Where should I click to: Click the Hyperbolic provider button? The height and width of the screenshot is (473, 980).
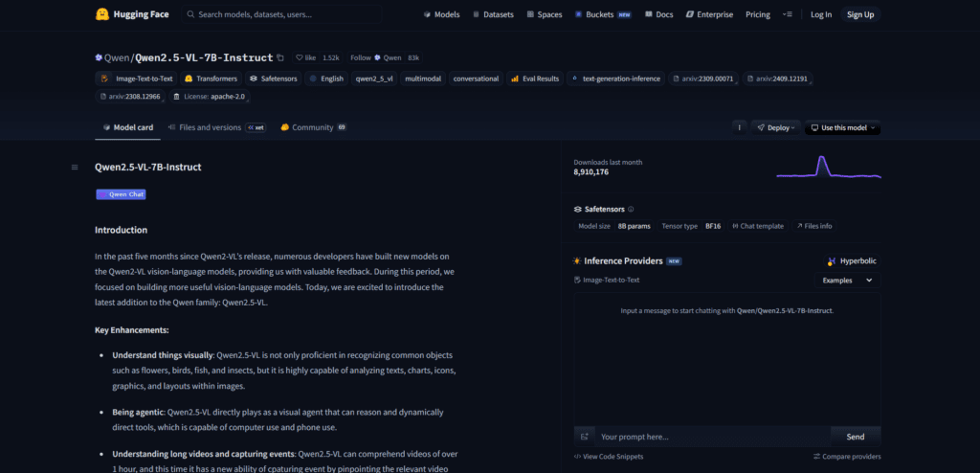[853, 260]
